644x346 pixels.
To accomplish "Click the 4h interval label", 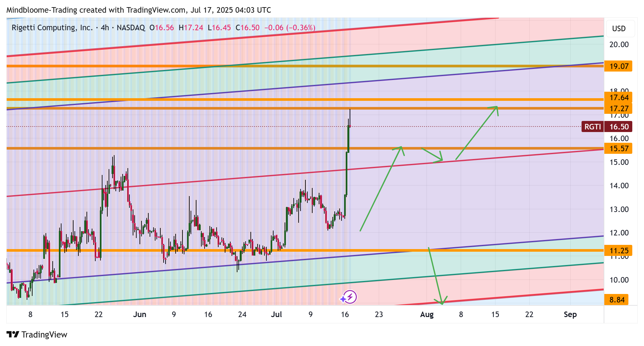I will click(105, 28).
